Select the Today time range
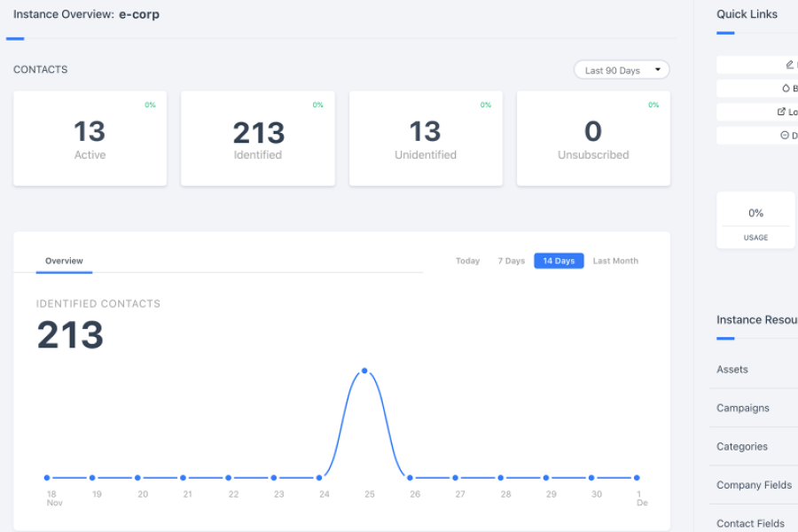Screen dimensions: 798x532 click(467, 261)
